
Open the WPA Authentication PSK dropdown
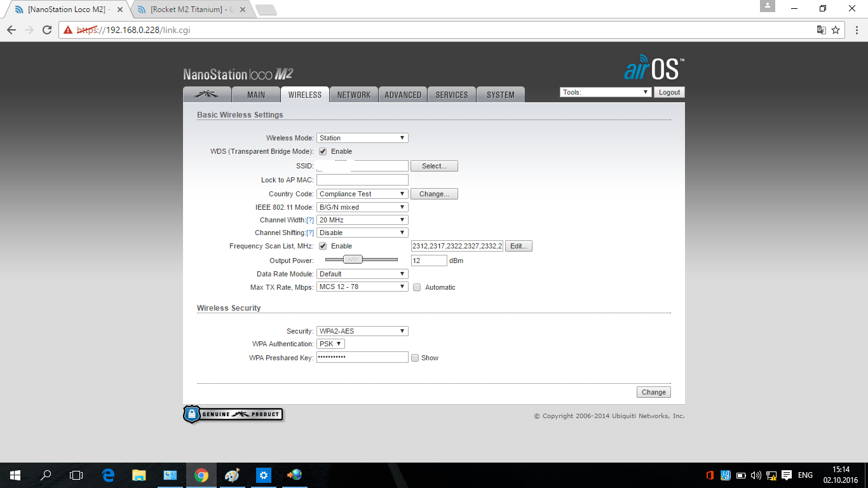coord(330,344)
